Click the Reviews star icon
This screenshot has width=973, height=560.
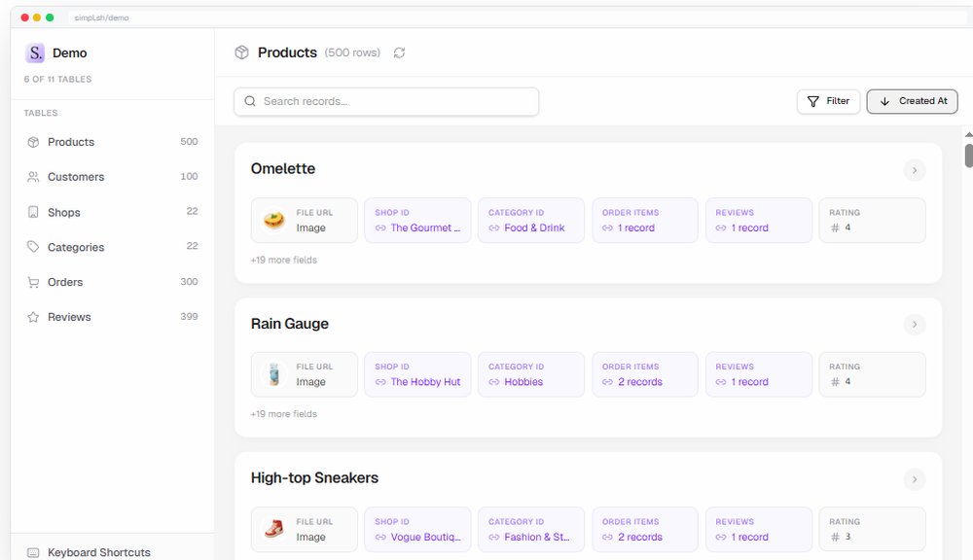[32, 317]
